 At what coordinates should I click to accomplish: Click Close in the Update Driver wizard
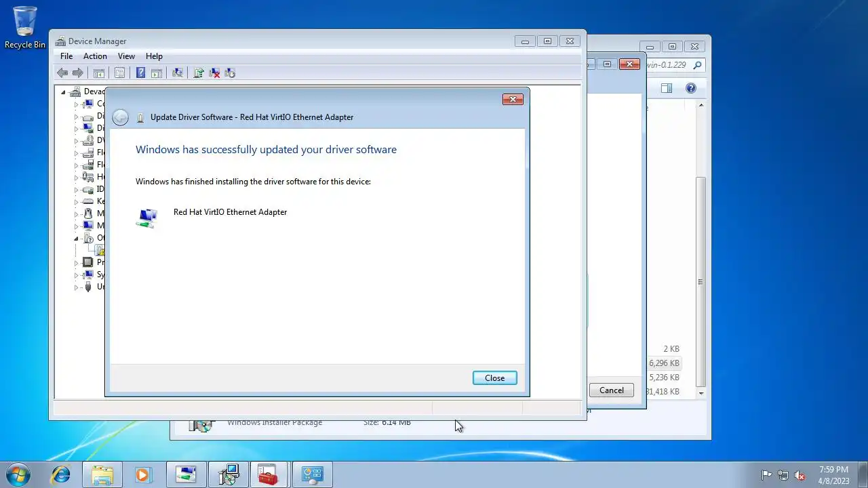[495, 378]
